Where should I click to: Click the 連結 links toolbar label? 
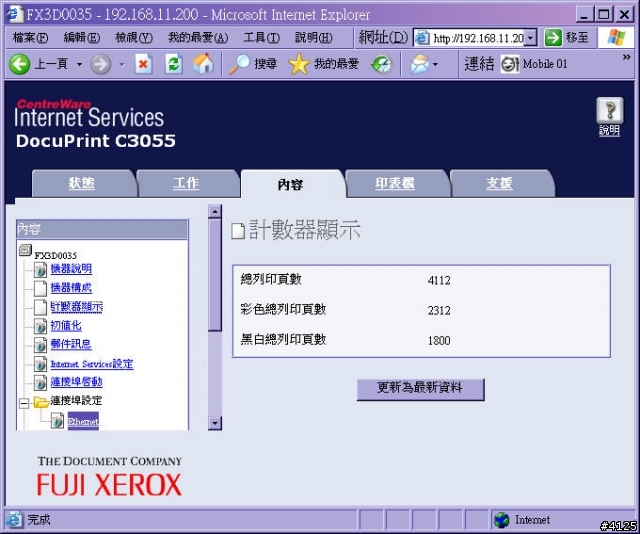pyautogui.click(x=479, y=64)
